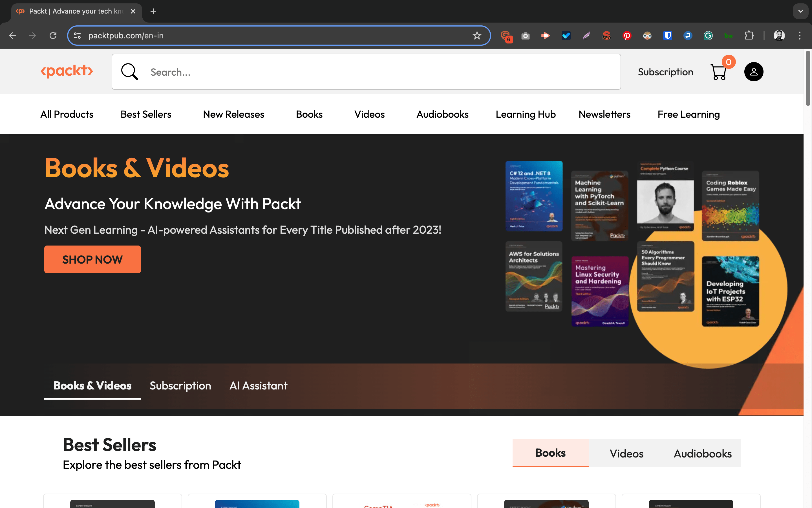Go back with the browser back arrow

click(x=12, y=36)
